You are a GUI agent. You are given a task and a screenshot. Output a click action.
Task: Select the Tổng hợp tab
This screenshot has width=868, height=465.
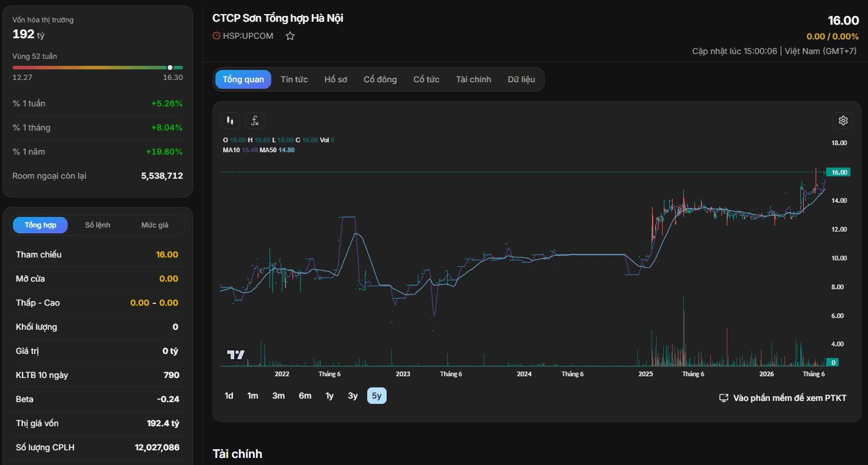click(x=41, y=225)
